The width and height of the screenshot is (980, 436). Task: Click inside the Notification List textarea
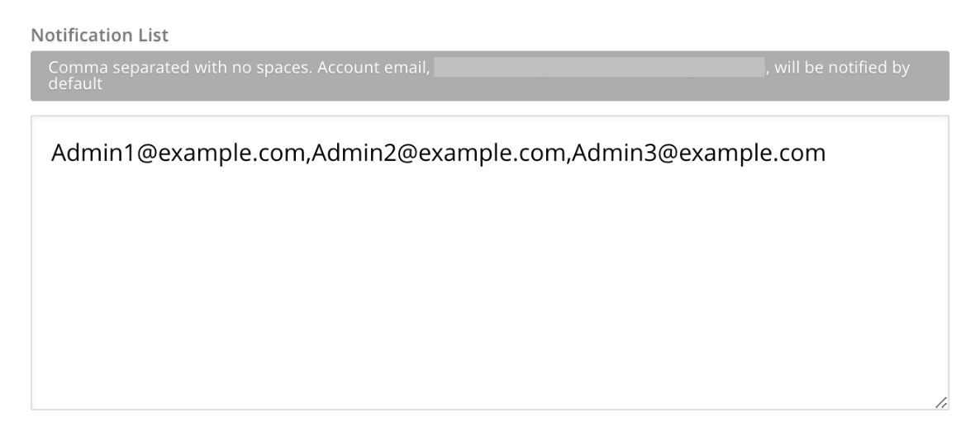pyautogui.click(x=490, y=263)
